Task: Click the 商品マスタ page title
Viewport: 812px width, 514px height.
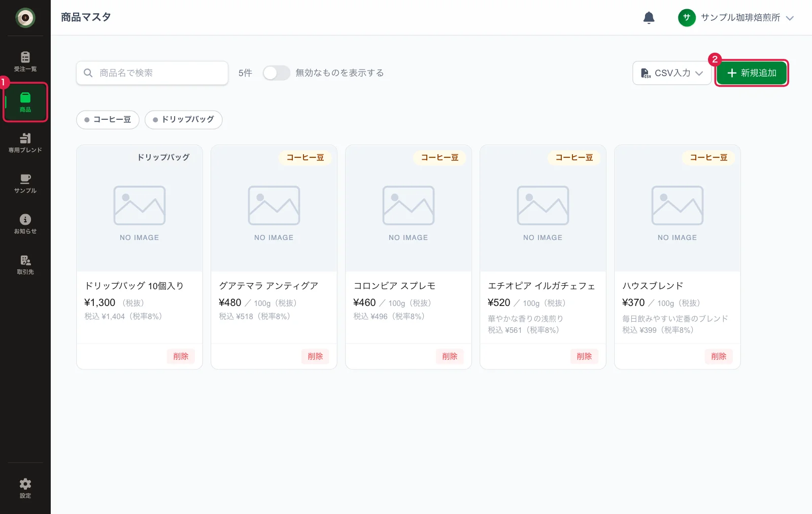Action: [x=86, y=17]
